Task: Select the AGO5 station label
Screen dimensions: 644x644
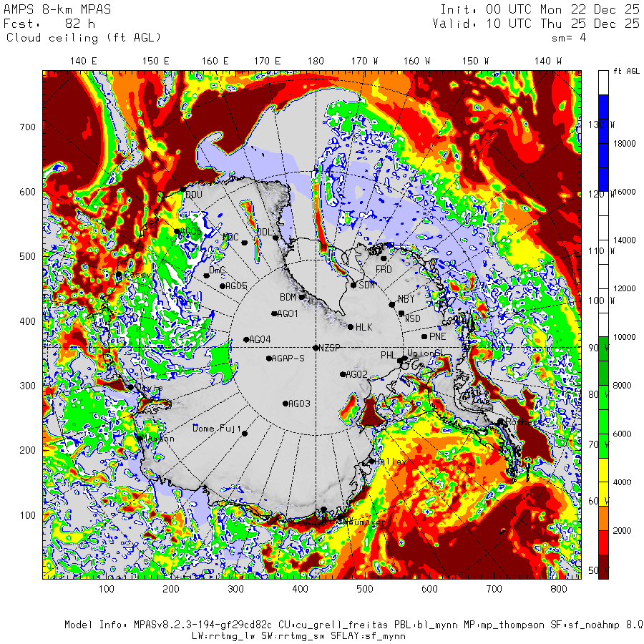Action: (236, 286)
